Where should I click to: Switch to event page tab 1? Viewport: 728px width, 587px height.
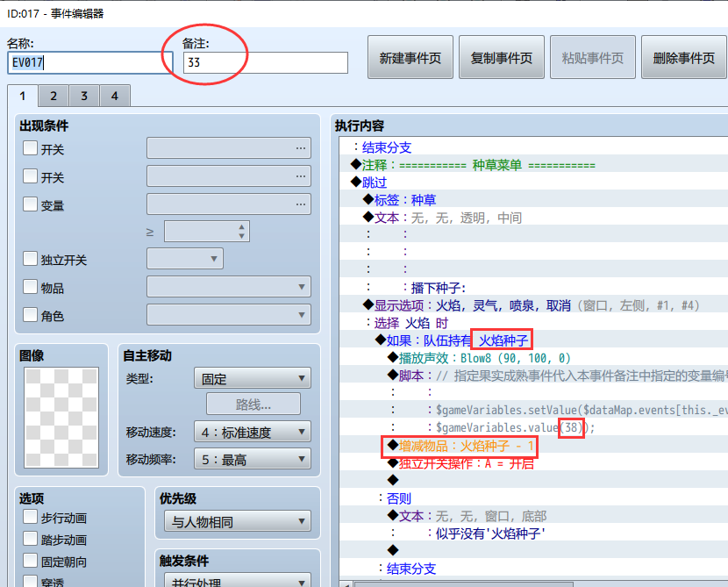coord(23,97)
